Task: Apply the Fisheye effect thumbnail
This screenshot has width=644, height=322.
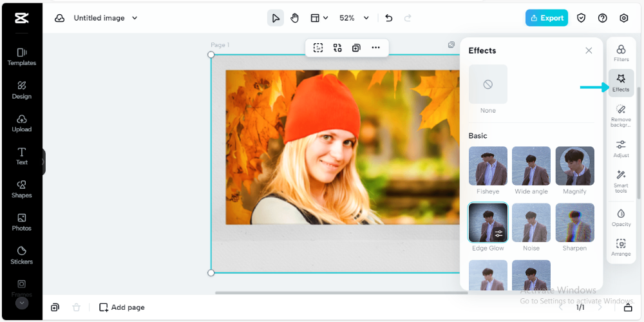Action: pos(488,166)
